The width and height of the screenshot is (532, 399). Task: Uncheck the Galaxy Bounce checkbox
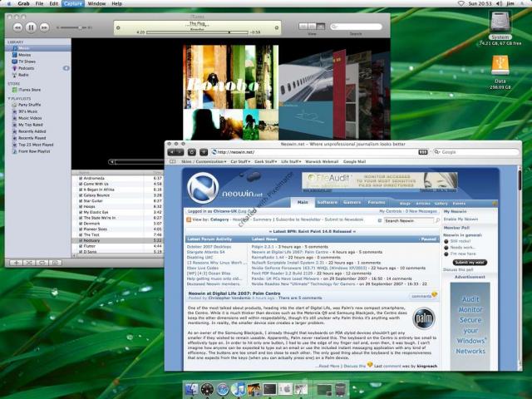click(x=81, y=195)
